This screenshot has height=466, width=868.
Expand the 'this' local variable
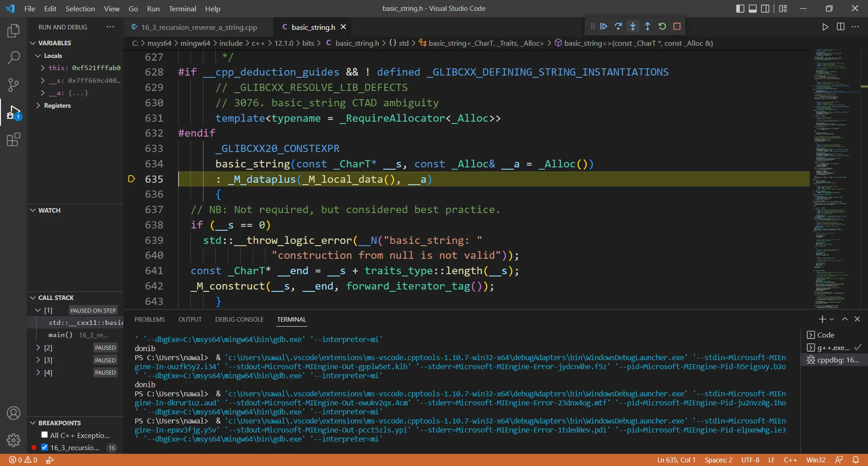tap(43, 68)
